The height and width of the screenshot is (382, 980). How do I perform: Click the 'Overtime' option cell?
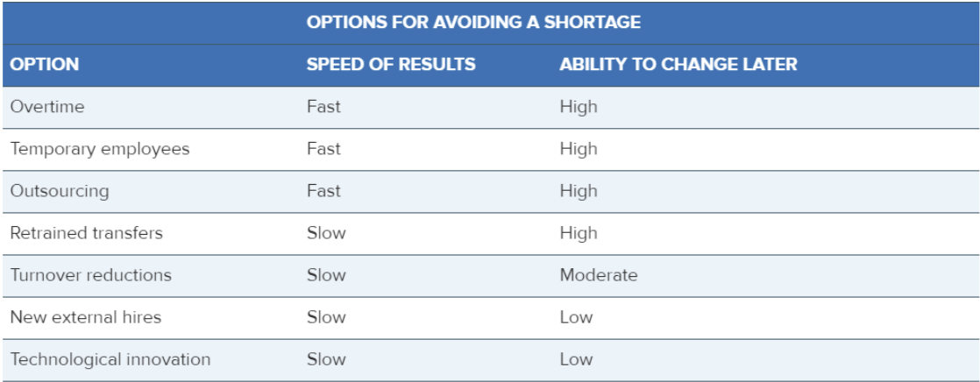[47, 107]
